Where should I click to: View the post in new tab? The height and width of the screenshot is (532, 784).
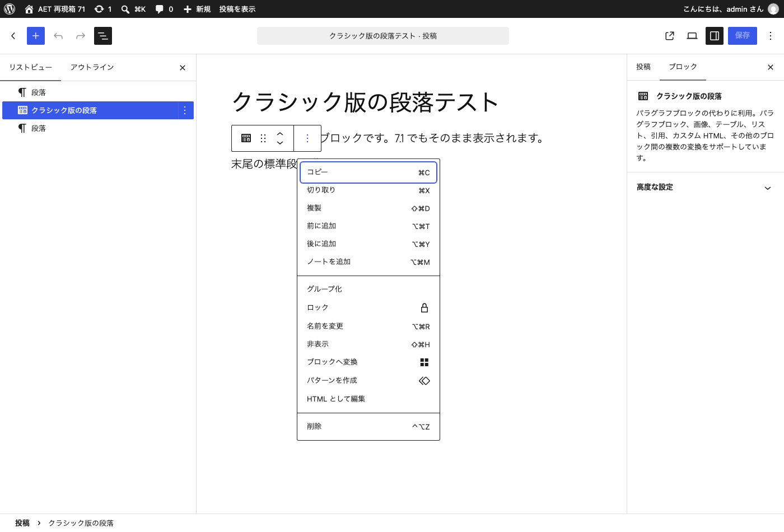click(670, 36)
